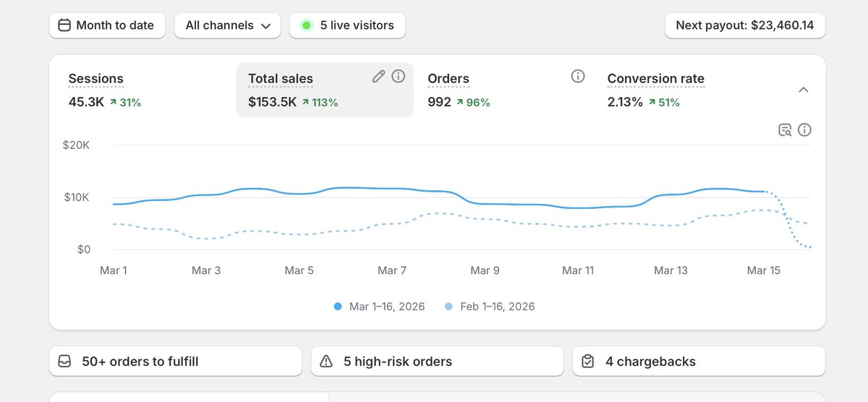This screenshot has width=868, height=402.
Task: Click the Mar 13 x-axis label
Action: pos(671,270)
